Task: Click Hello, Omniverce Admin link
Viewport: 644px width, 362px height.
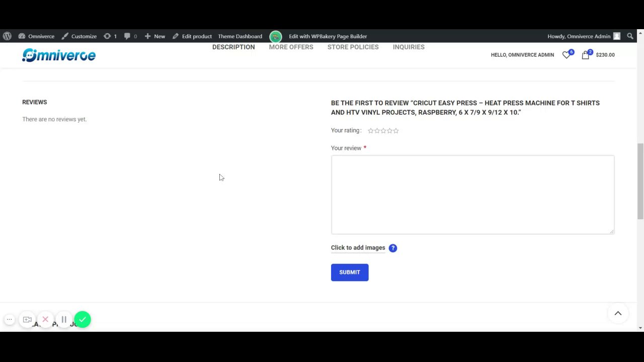Action: pyautogui.click(x=522, y=55)
